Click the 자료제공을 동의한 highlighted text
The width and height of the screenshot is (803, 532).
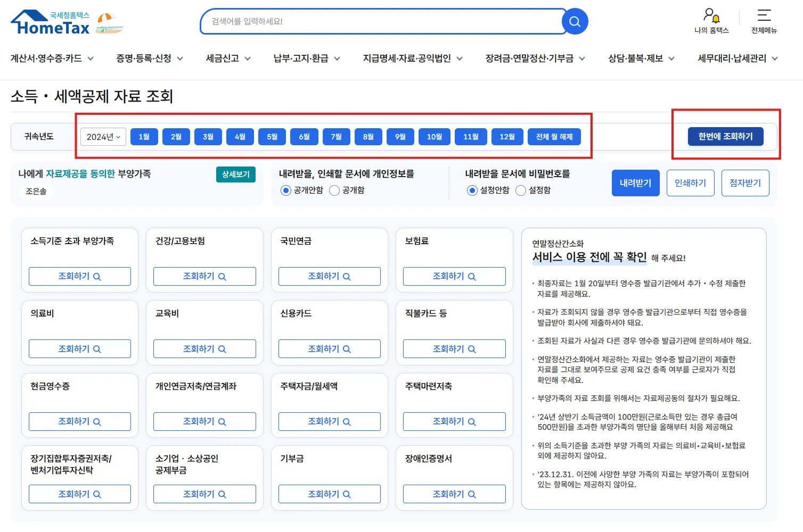coord(80,174)
